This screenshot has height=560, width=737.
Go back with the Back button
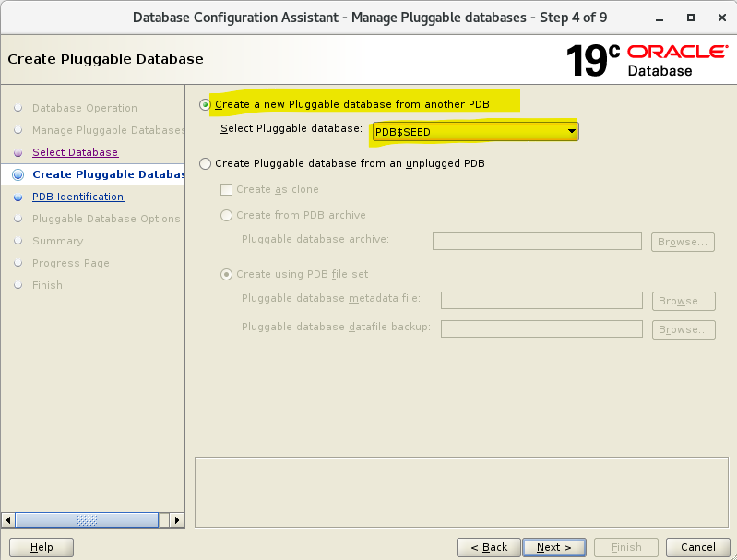point(489,547)
